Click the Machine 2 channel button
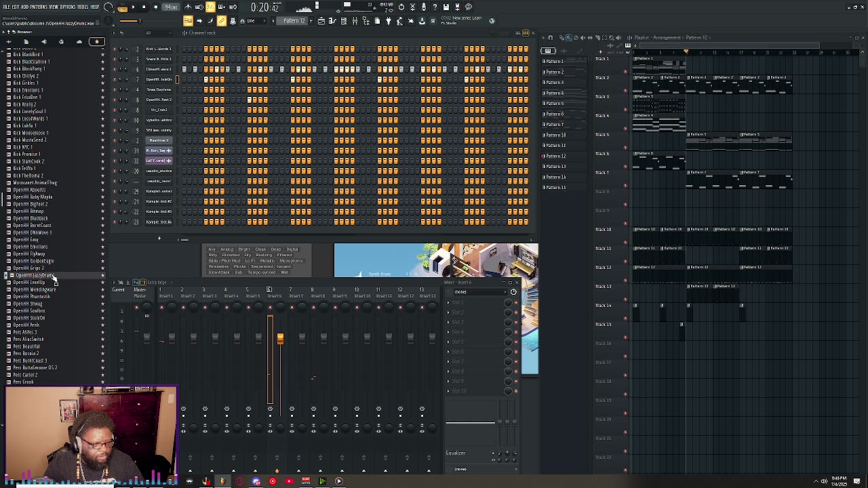868x488 pixels. pyautogui.click(x=159, y=140)
